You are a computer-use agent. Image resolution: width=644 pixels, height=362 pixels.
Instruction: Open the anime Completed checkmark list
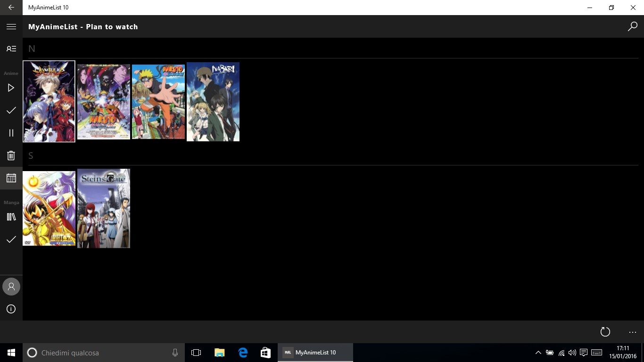[x=11, y=110]
